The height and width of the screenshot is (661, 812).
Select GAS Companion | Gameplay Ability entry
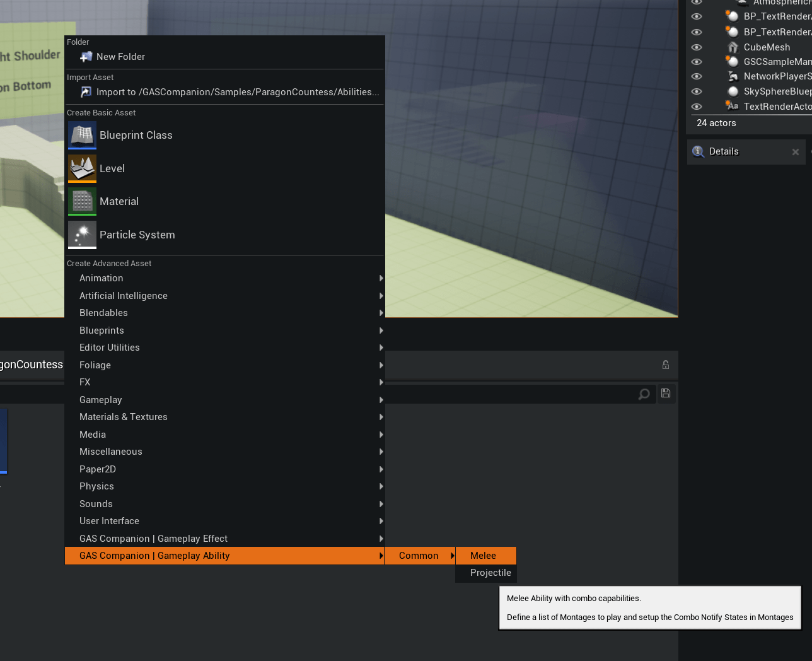(x=224, y=556)
